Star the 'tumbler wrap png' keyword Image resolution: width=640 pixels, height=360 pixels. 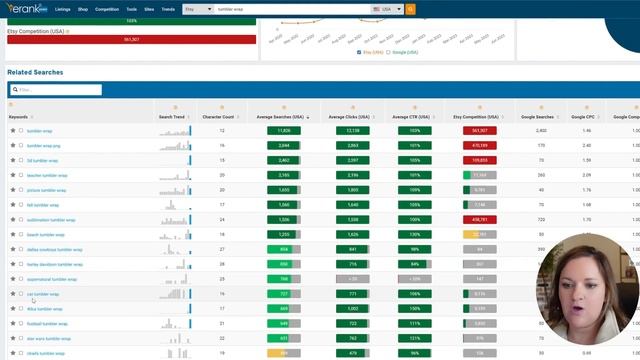coord(13,145)
